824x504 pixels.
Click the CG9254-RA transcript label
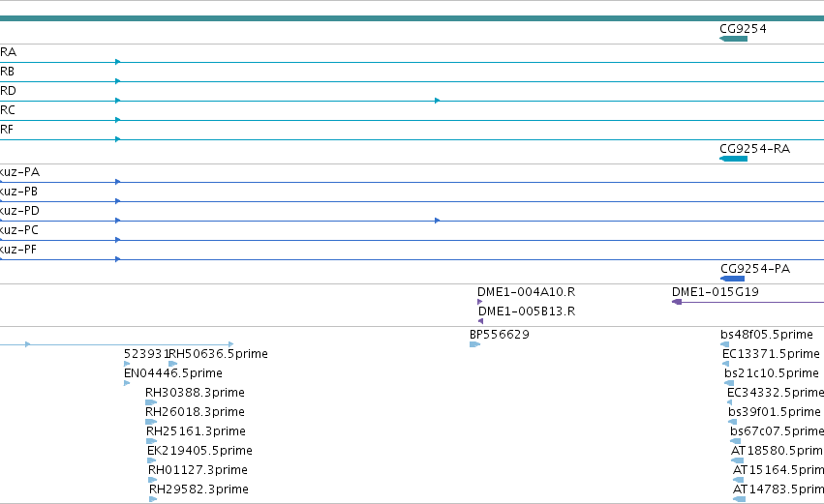click(x=755, y=149)
